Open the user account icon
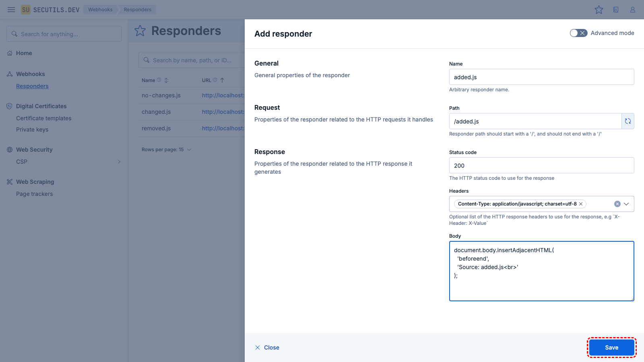Screen dimensions: 644x362 tap(633, 10)
